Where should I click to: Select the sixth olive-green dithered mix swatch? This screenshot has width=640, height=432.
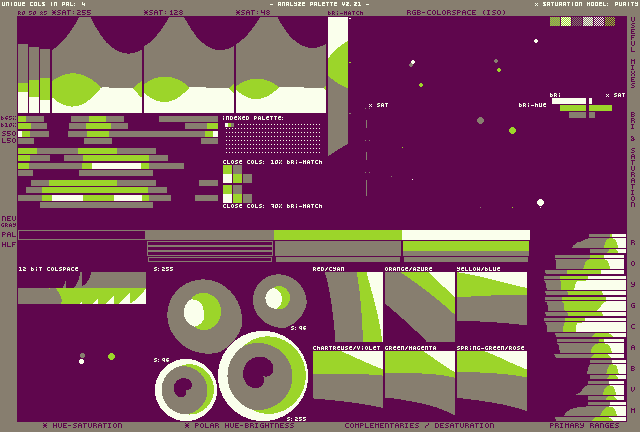(x=610, y=21)
